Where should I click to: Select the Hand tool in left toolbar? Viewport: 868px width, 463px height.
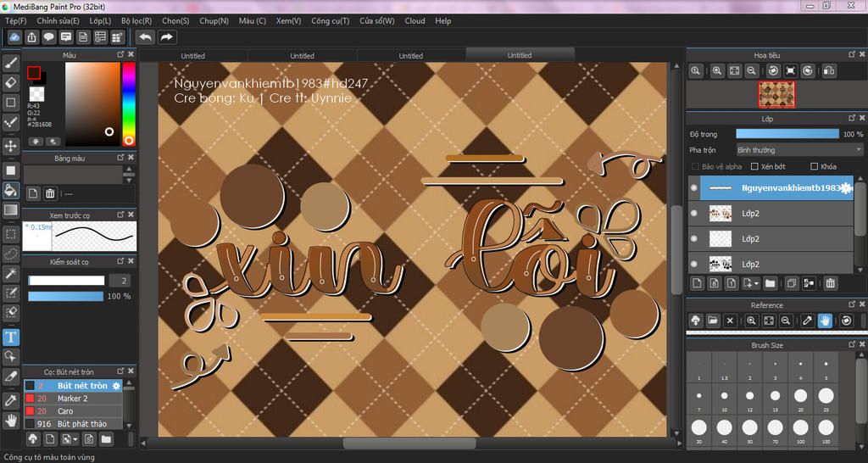[x=11, y=420]
